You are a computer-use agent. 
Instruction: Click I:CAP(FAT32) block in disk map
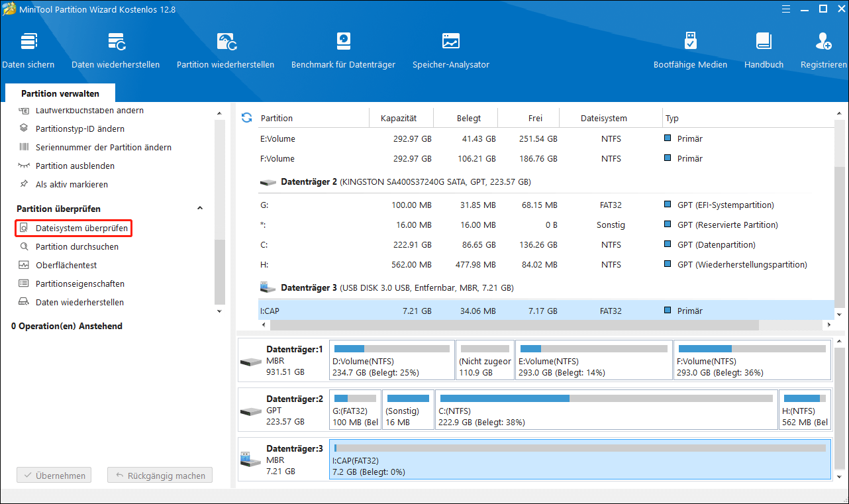[x=580, y=459]
